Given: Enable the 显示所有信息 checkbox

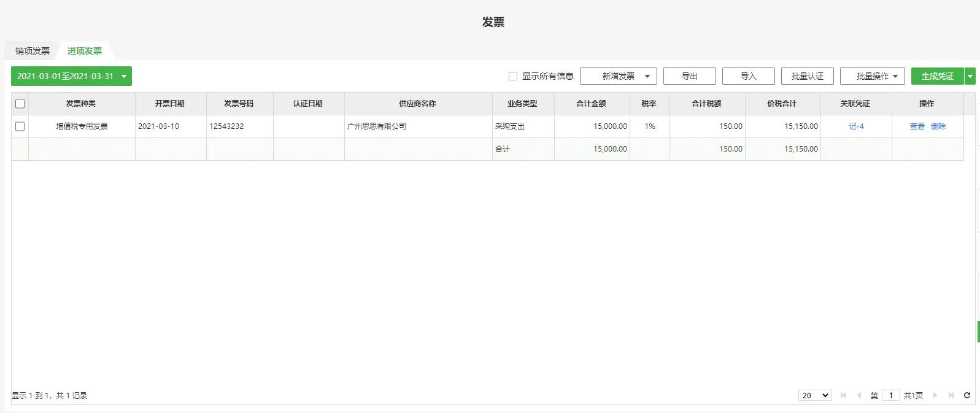Looking at the screenshot, I should (513, 76).
